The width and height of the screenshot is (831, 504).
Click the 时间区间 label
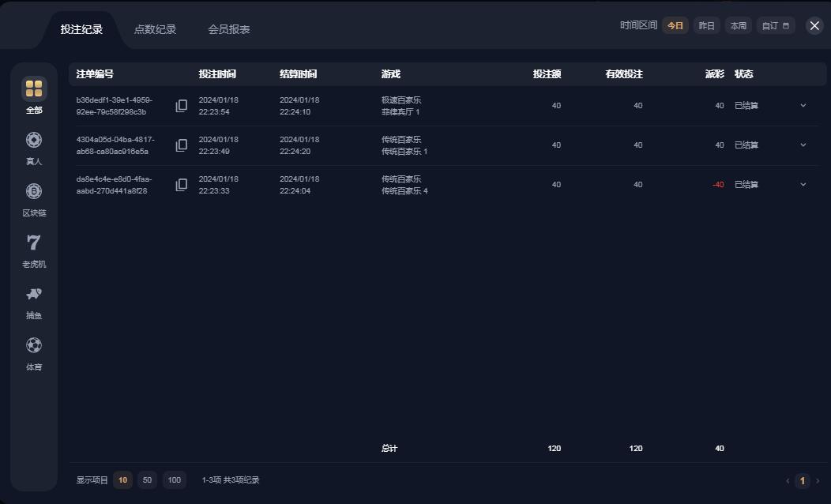click(x=638, y=25)
